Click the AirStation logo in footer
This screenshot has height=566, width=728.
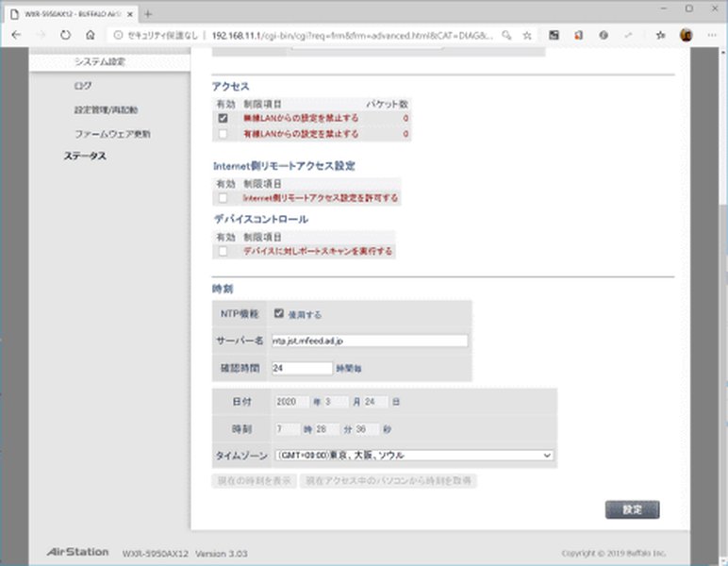[77, 552]
